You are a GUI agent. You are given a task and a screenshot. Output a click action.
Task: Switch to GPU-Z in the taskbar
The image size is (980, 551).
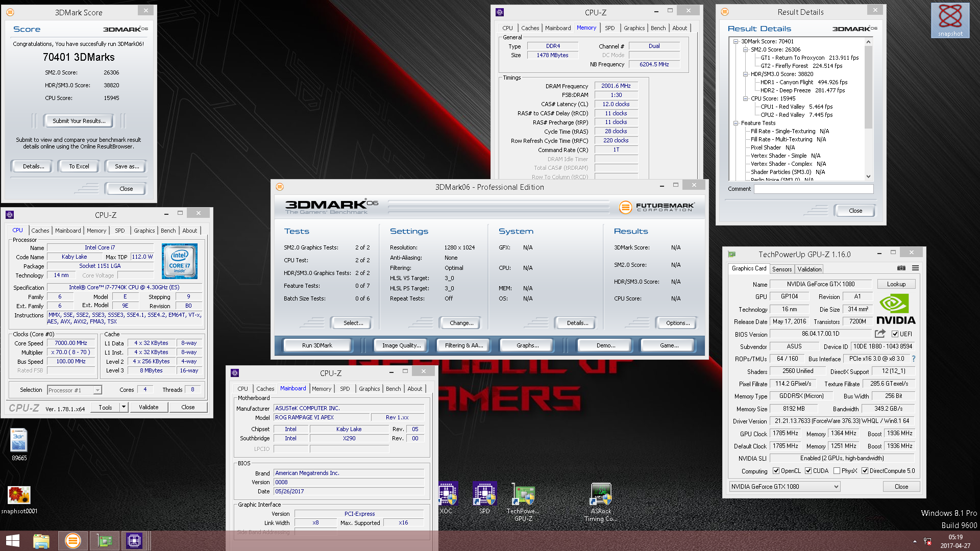coord(104,541)
